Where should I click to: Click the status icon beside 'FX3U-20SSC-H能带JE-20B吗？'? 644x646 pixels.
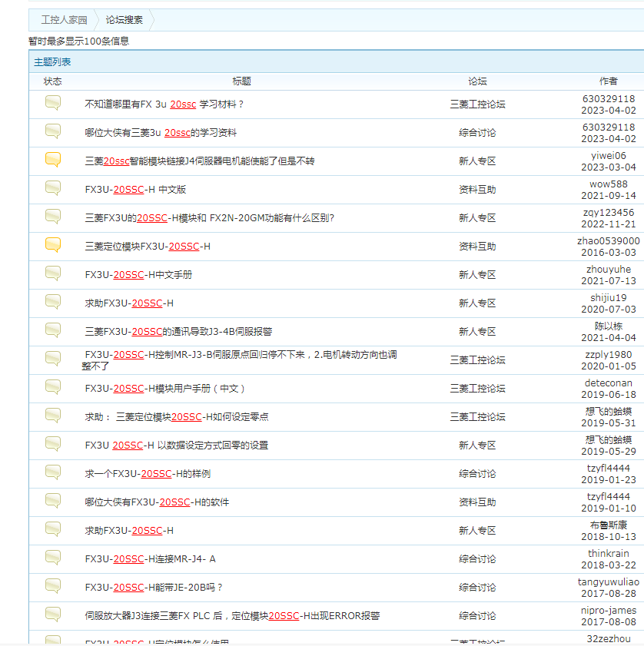point(53,586)
